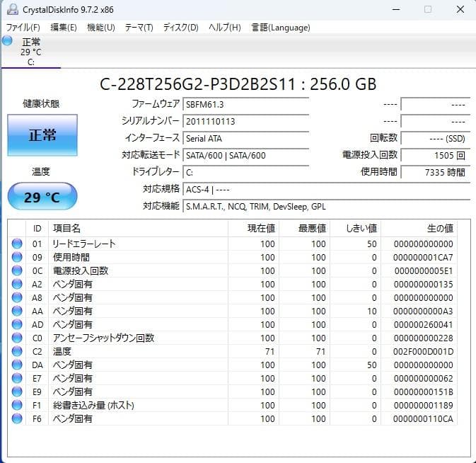Click raw value 000000000228
Image resolution: width=476 pixels, height=463 pixels.
(423, 338)
